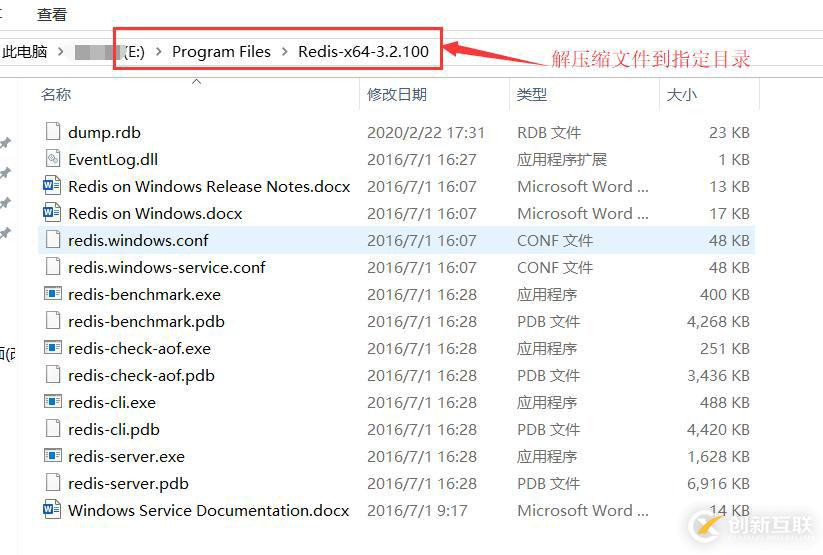Click the redis.windows-service.conf file icon

point(52,267)
